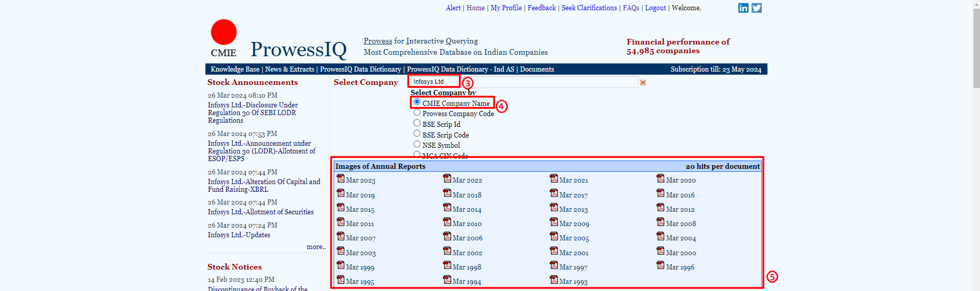This screenshot has height=291, width=980.
Task: Open Mar 2023 annual report PDF icon
Action: click(x=340, y=178)
